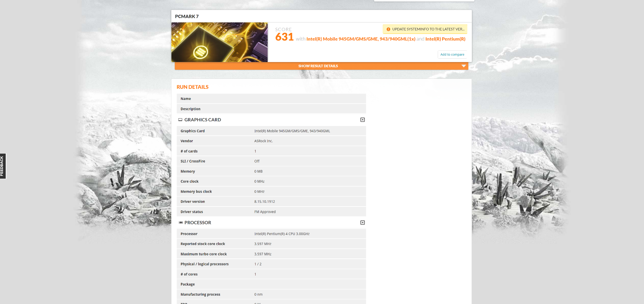Click Driver status FM Approved

tap(265, 212)
